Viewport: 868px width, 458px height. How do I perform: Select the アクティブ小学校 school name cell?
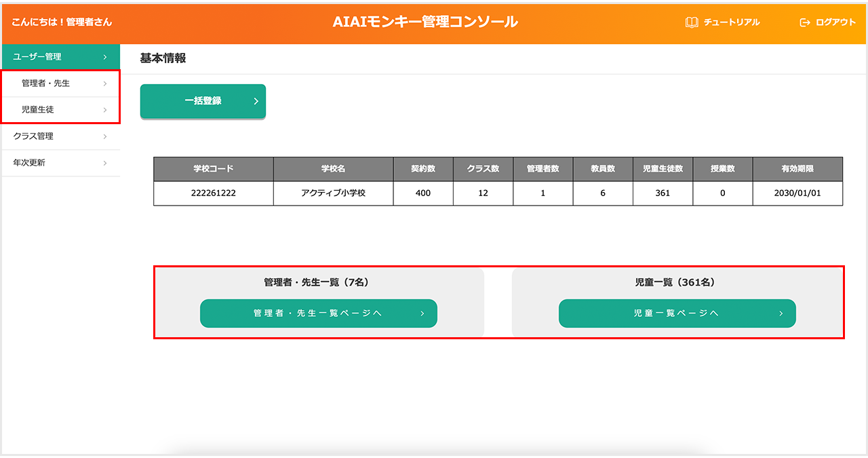[333, 193]
